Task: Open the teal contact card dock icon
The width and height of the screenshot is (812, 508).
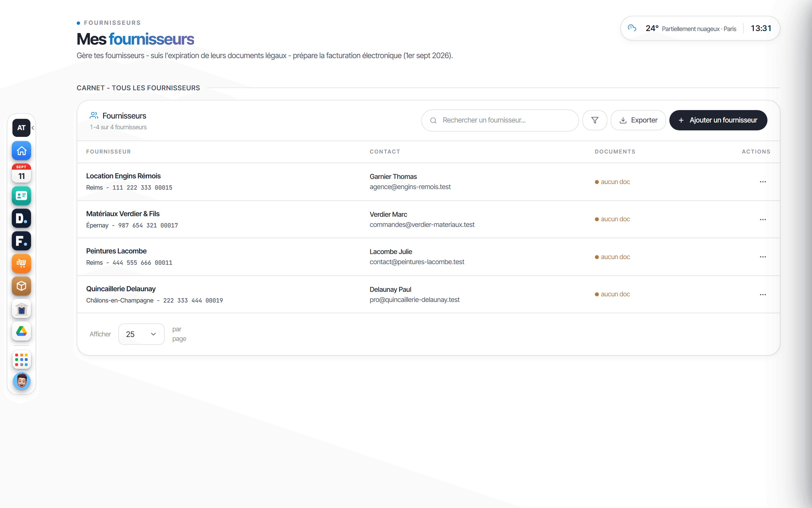Action: (x=21, y=196)
